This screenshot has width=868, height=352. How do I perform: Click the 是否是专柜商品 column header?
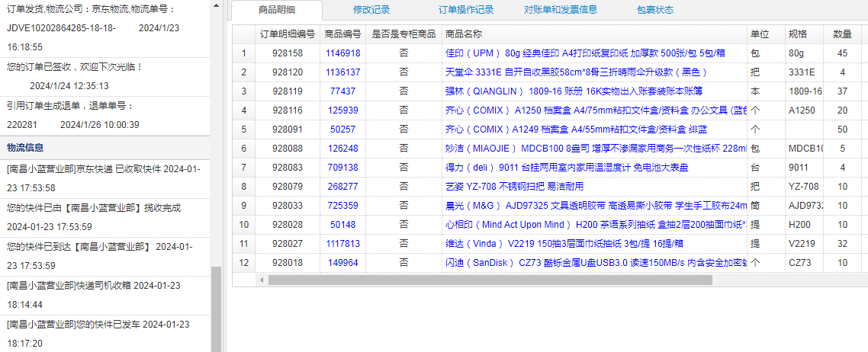(403, 34)
